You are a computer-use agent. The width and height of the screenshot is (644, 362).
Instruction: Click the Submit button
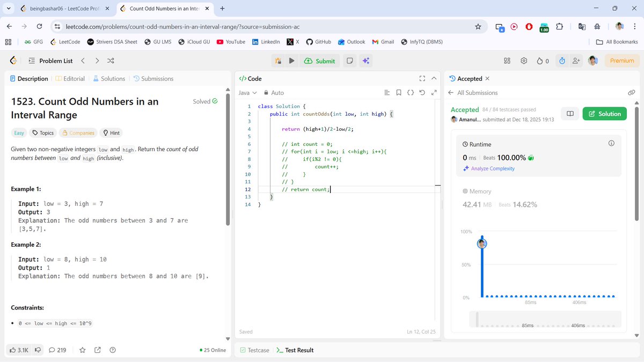(319, 61)
